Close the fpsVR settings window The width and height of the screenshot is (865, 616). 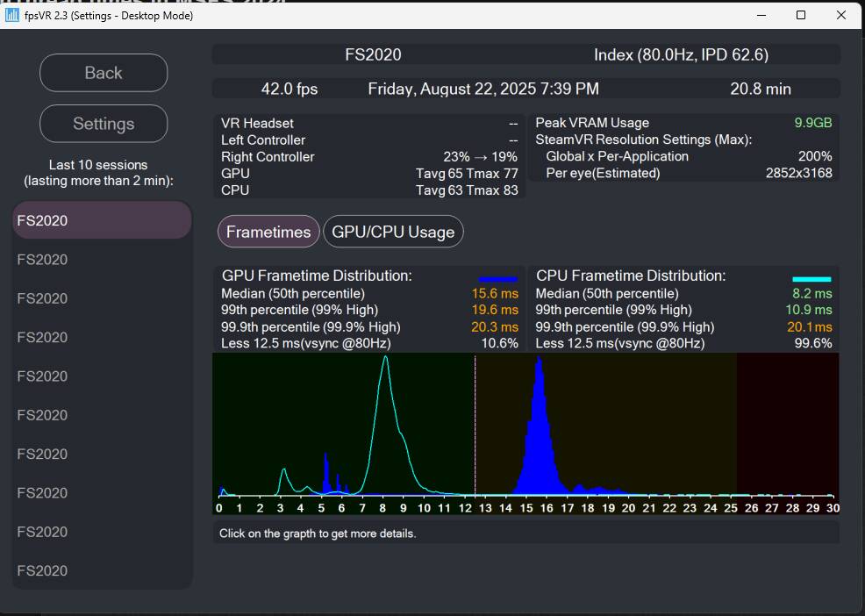click(x=840, y=15)
